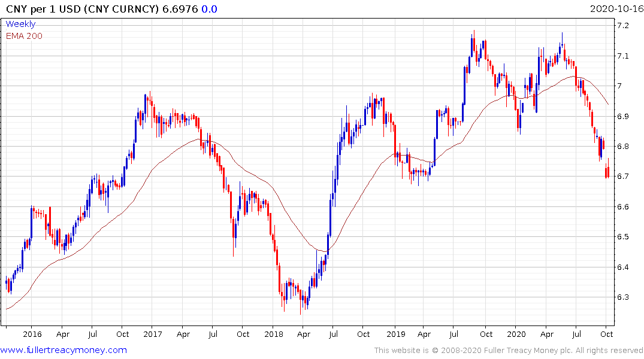Click the 6.8 price axis label
Image resolution: width=644 pixels, height=359 pixels.
tap(623, 146)
